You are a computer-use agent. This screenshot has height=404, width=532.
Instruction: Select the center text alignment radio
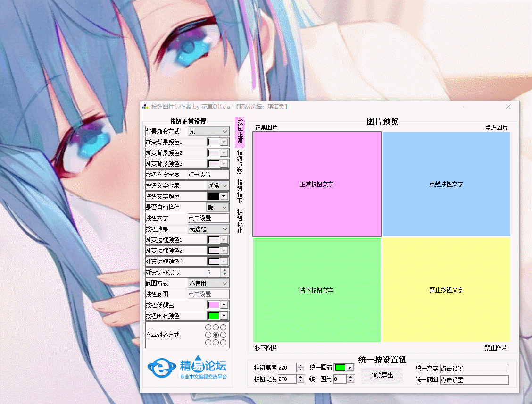[x=216, y=335]
